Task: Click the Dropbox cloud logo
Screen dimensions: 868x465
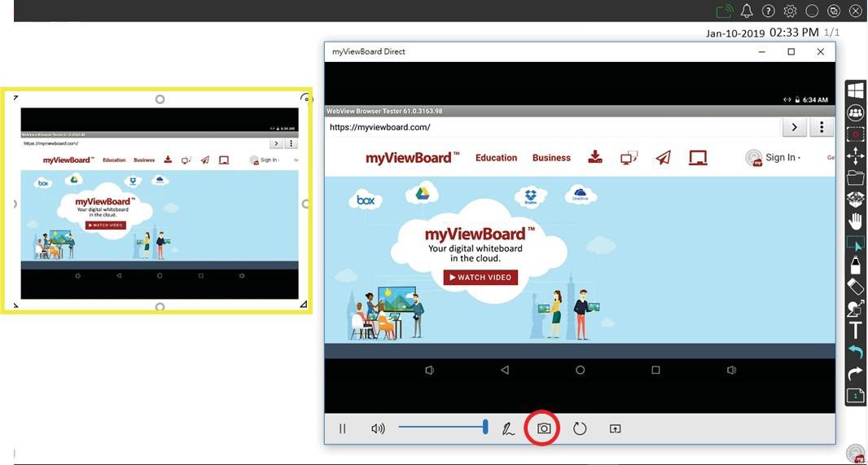Action: [x=530, y=197]
